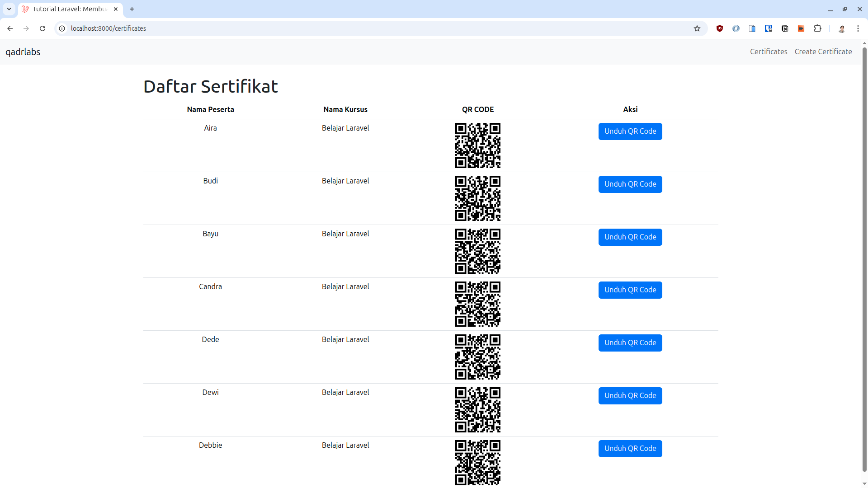
Task: Bookmark this page with the star icon
Action: [x=697, y=28]
